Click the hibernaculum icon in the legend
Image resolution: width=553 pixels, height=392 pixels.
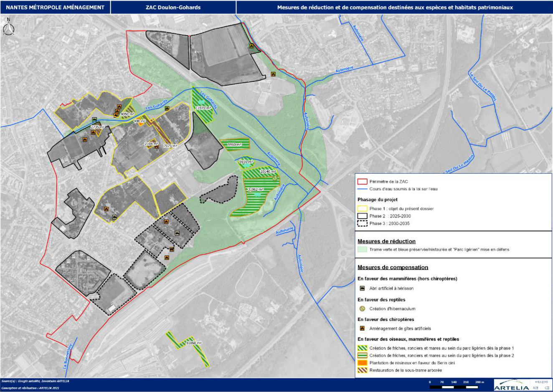[x=362, y=309]
